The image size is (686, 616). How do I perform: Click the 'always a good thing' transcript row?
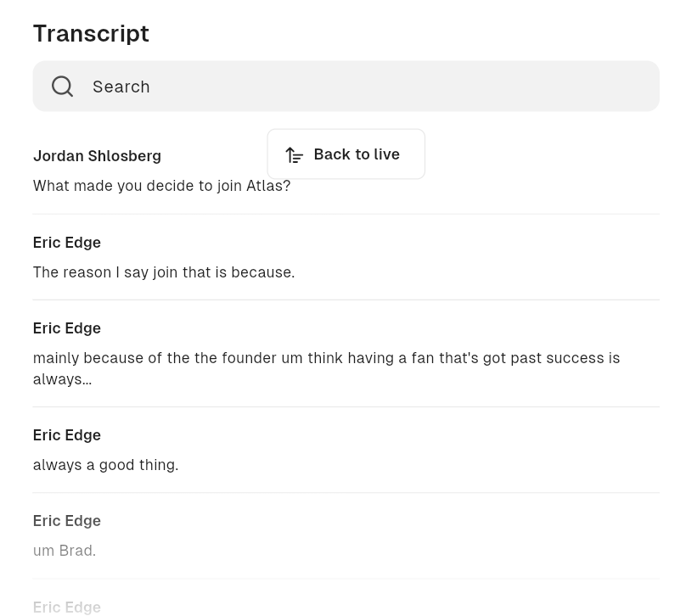105,464
